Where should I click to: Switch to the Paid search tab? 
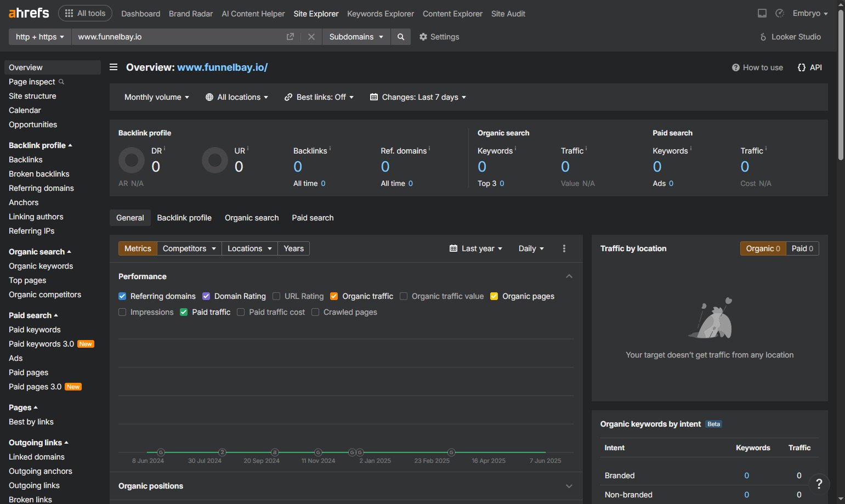pos(313,218)
